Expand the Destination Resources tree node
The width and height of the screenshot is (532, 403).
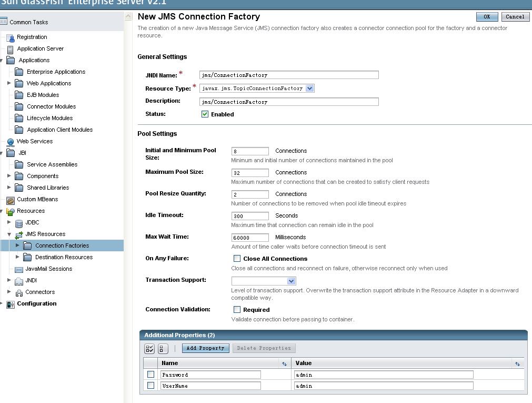coord(17,257)
